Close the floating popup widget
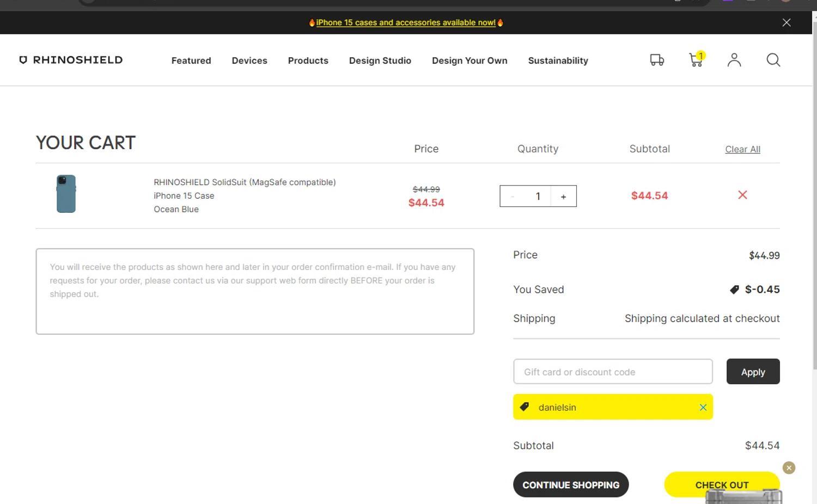This screenshot has height=504, width=817. tap(789, 468)
